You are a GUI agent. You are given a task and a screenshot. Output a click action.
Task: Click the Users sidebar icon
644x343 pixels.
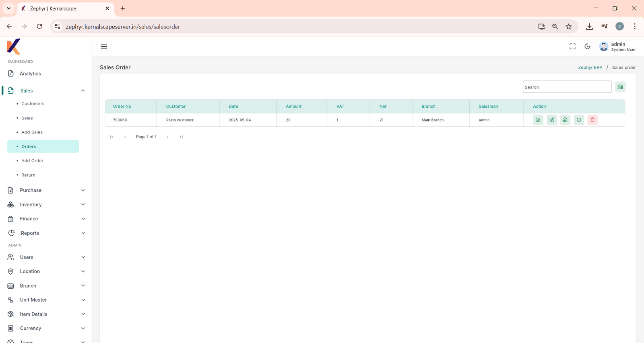pos(11,257)
